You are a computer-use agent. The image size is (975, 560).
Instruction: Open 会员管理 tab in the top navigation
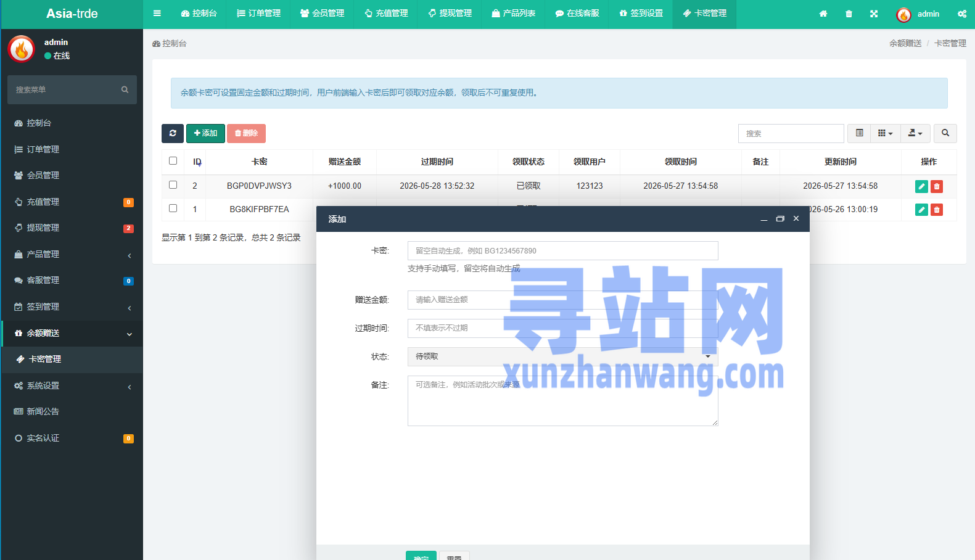pos(322,14)
